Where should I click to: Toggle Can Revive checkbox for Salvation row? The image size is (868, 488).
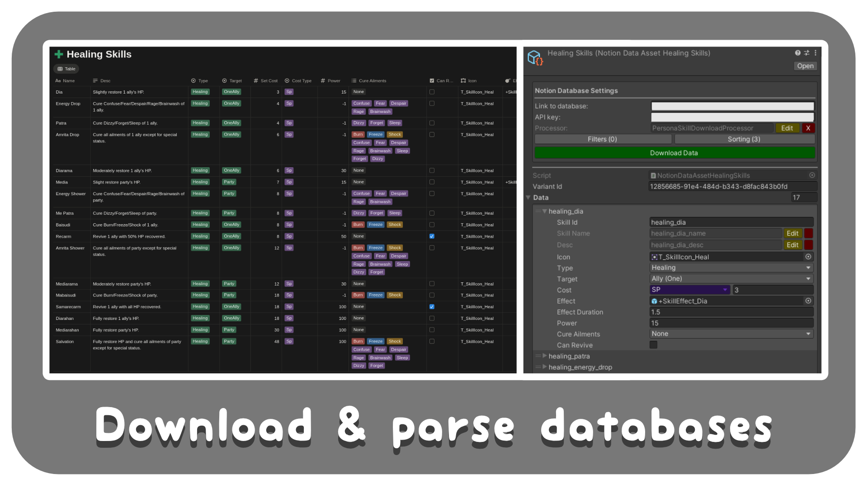click(x=432, y=342)
